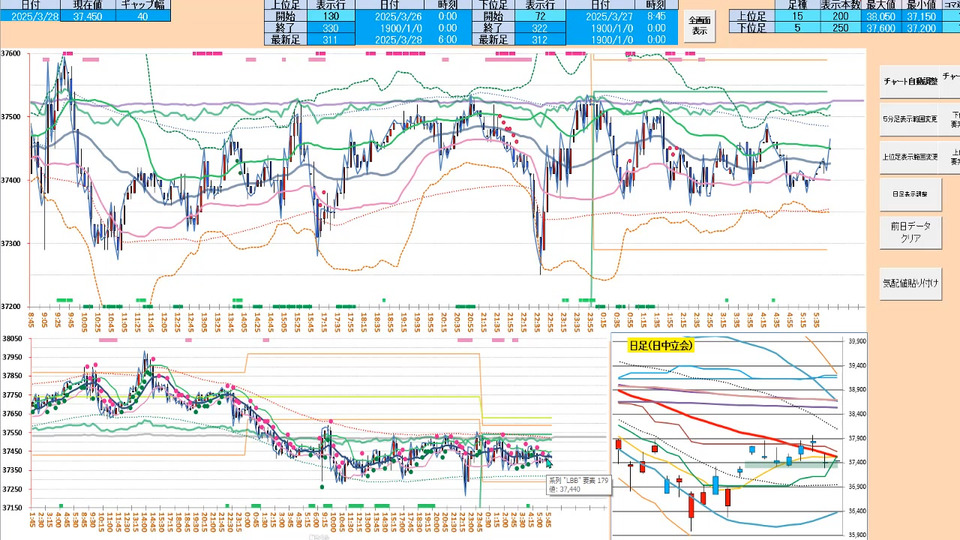
Task: Select 上位足 最小値 value 37,150
Action: tap(921, 17)
